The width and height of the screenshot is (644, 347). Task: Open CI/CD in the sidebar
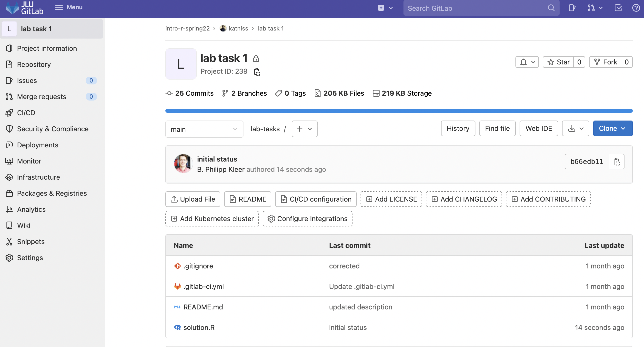click(26, 113)
